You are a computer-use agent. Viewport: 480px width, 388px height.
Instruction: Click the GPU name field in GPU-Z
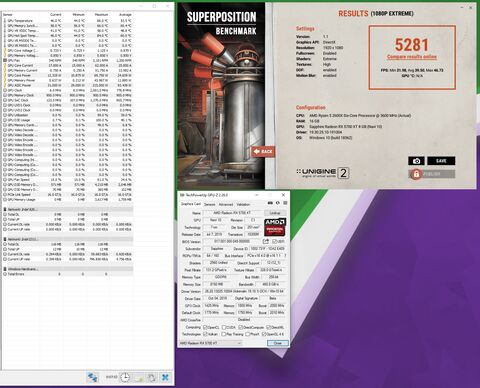point(232,213)
